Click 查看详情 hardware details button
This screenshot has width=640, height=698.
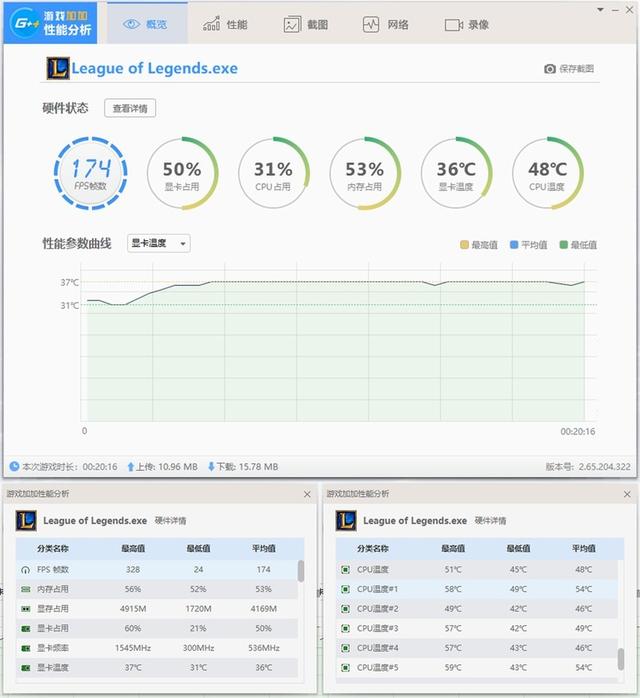click(x=130, y=108)
